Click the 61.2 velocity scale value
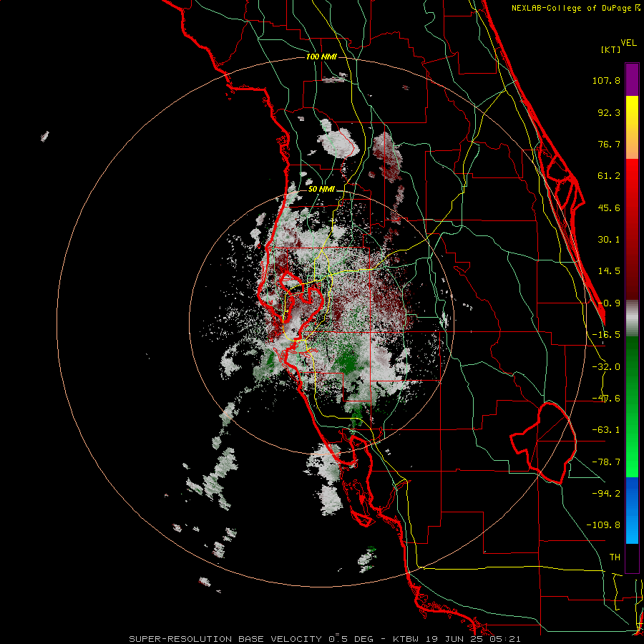 click(609, 176)
